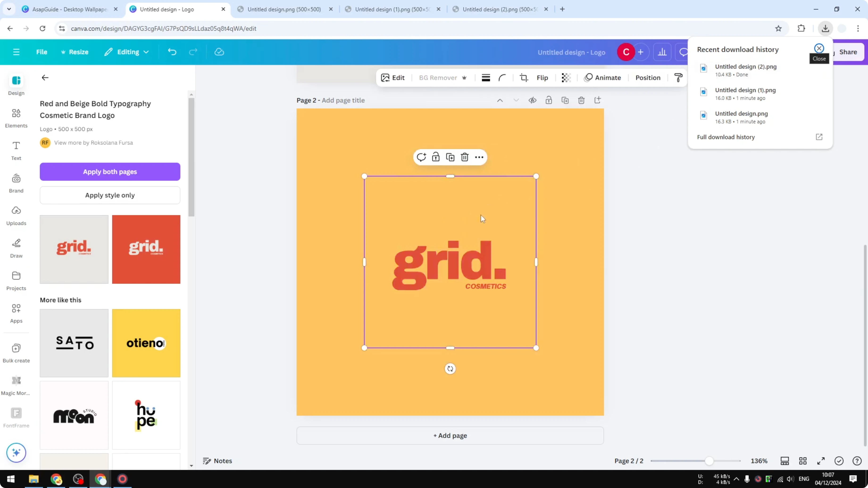
Task: Click the Animate icon in the toolbar
Action: pos(588,78)
